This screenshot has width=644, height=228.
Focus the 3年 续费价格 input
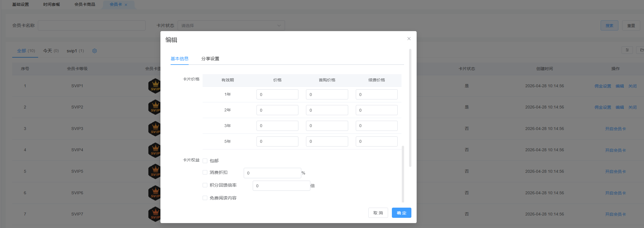click(377, 126)
